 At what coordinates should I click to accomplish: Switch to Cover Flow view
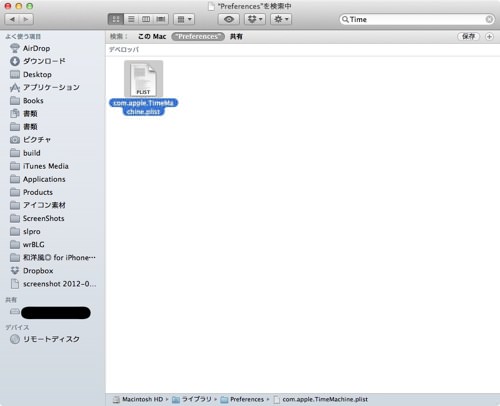[161, 19]
